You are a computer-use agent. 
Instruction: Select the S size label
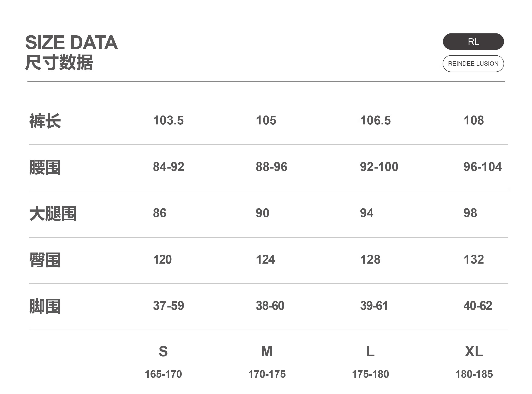pyautogui.click(x=163, y=351)
